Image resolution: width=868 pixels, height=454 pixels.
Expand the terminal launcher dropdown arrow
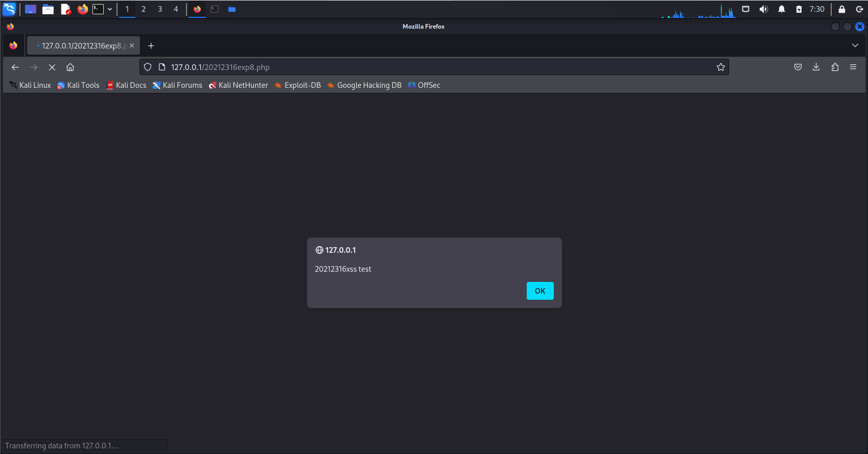coord(110,9)
